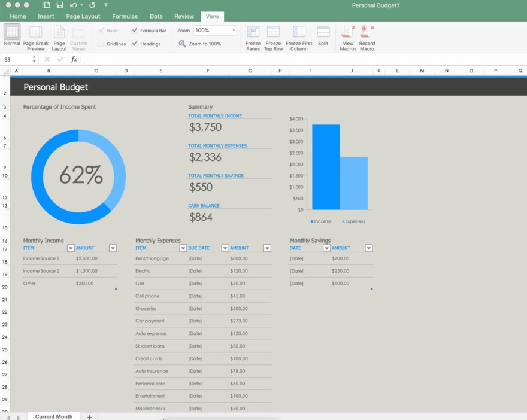Add a new sheet with plus
Screen dimensions: 527x420
pos(89,417)
